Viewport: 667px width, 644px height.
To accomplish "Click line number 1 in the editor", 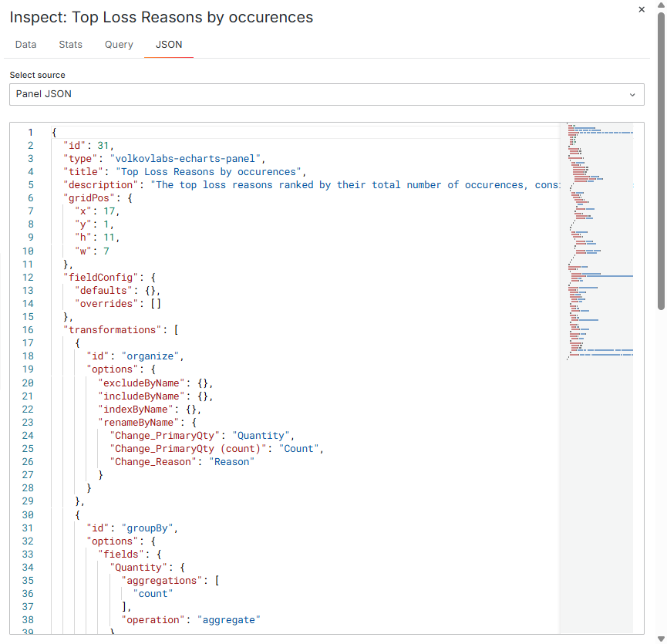I will (29, 132).
